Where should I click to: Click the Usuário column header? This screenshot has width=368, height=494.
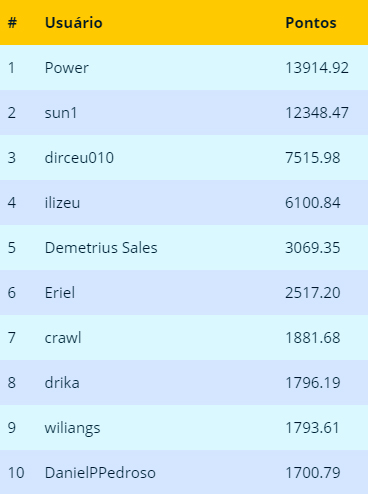(x=74, y=23)
